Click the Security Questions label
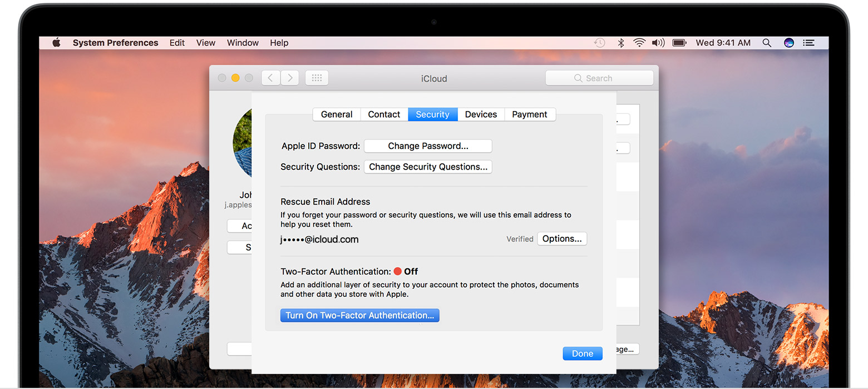The image size is (868, 389). tap(320, 167)
